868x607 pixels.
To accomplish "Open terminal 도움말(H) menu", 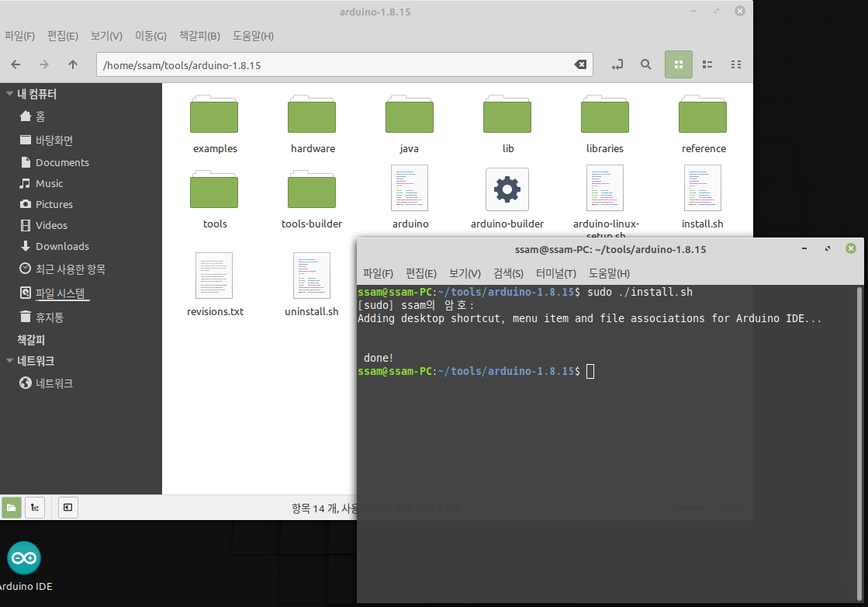I will [609, 273].
